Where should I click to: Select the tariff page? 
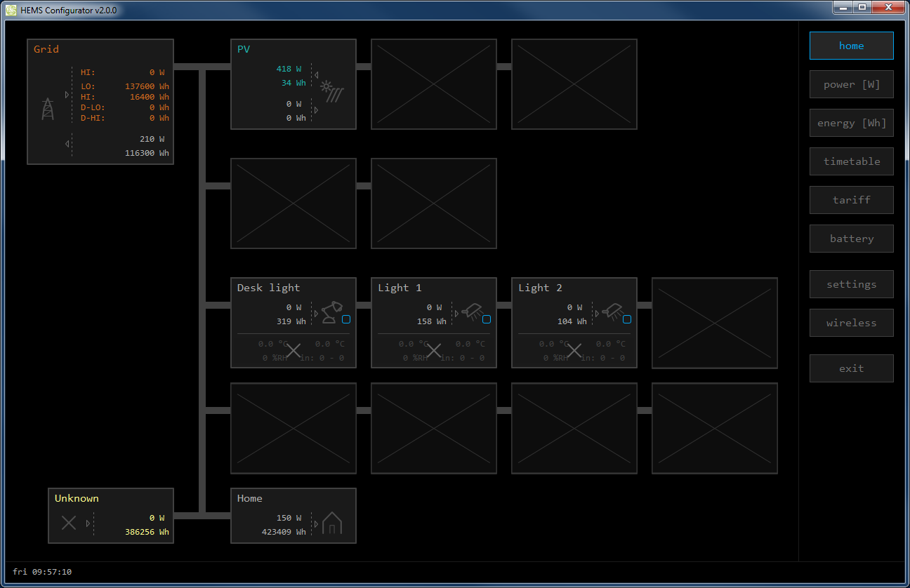pos(851,200)
